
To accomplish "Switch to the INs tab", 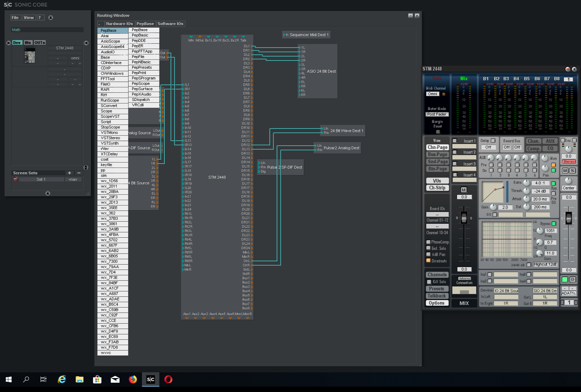I will (28, 43).
